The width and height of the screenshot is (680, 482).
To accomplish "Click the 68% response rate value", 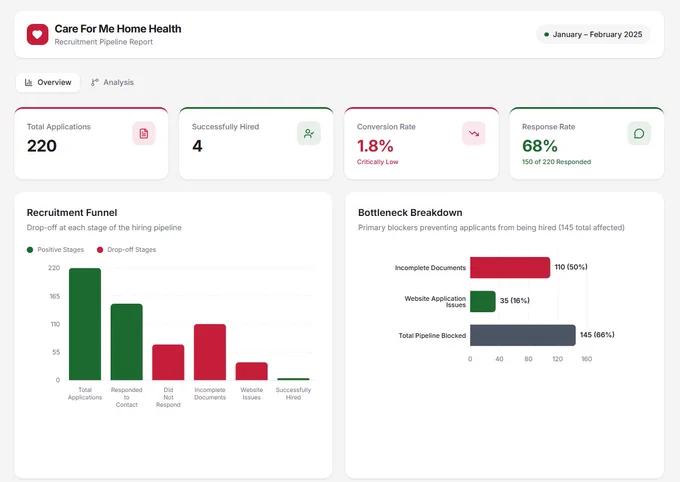I will click(x=540, y=146).
